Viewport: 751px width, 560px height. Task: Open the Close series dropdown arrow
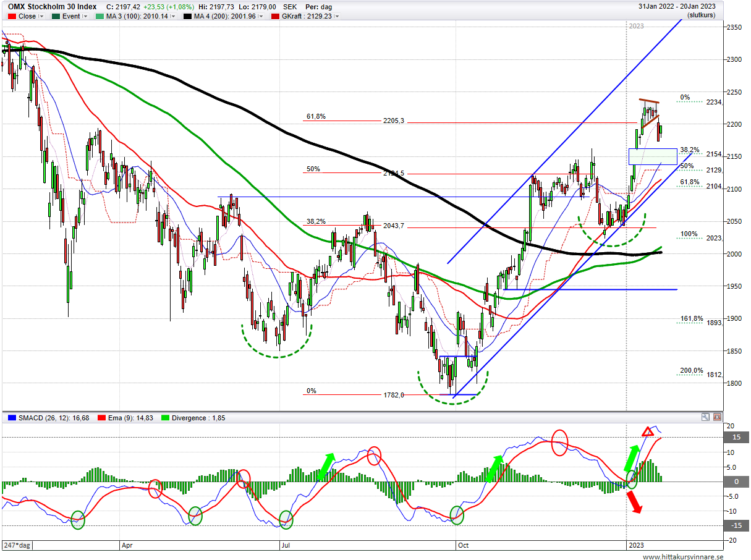(x=41, y=17)
